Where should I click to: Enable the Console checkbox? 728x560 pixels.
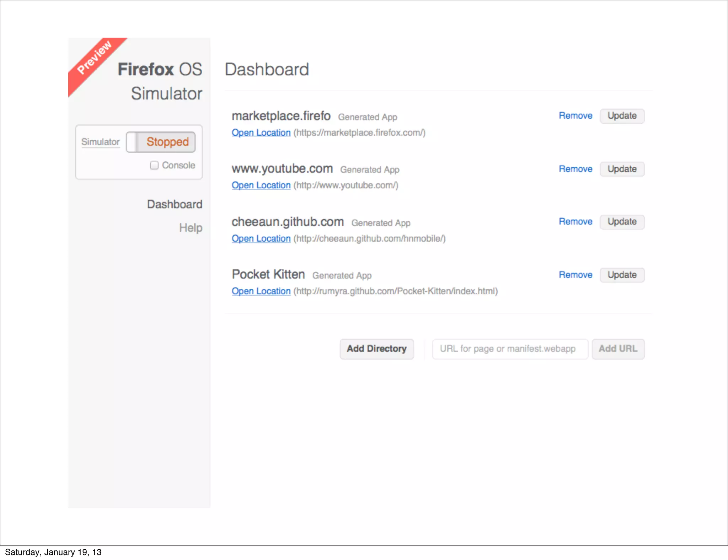pyautogui.click(x=154, y=165)
